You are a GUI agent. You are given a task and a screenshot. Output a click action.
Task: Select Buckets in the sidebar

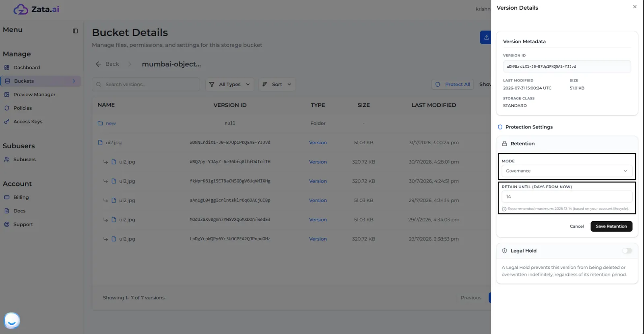40,81
